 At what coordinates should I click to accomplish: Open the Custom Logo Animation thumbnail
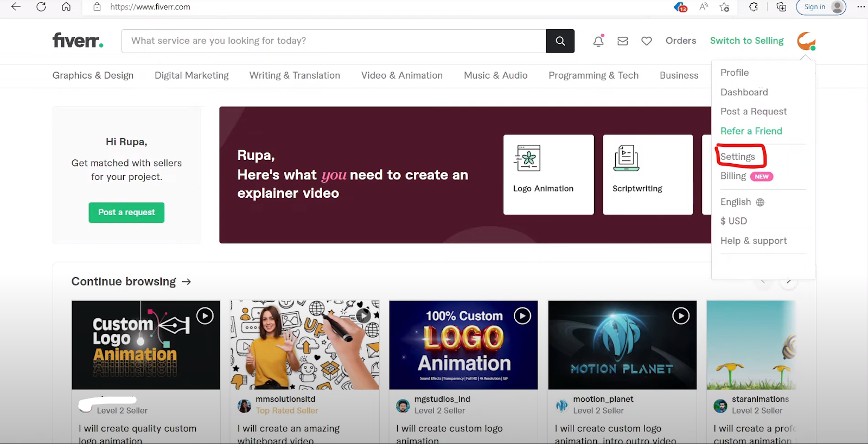[146, 345]
